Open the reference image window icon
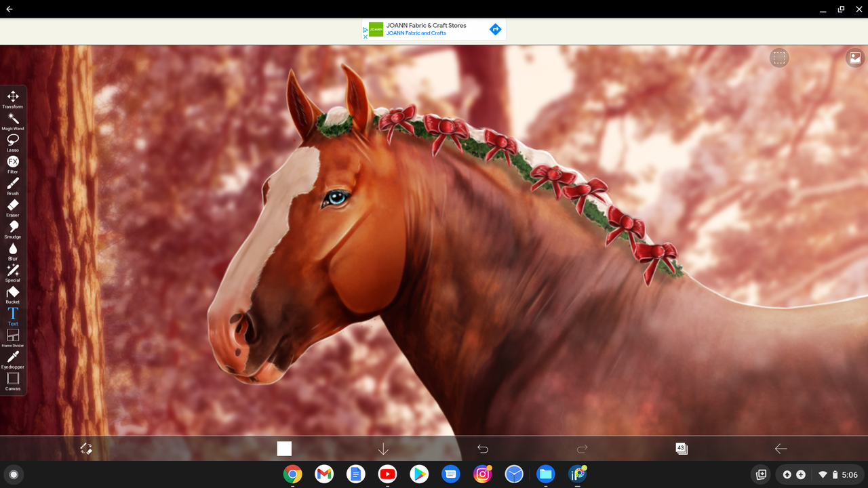Viewport: 868px width, 488px height. [855, 58]
